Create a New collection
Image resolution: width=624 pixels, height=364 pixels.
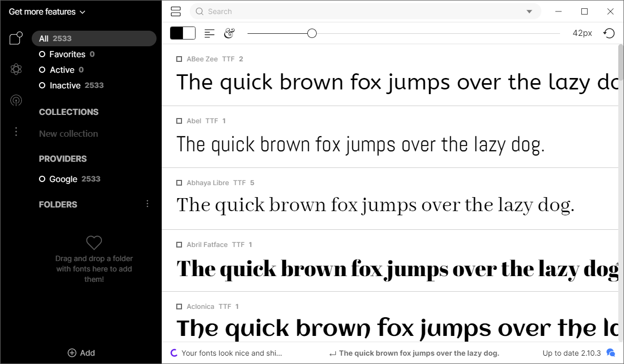(68, 134)
